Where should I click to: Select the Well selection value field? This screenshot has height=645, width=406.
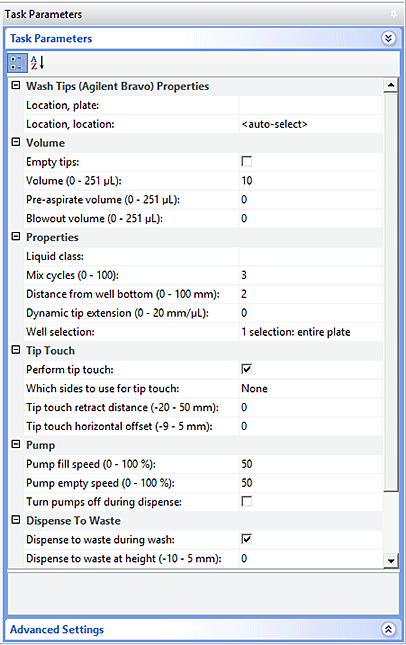[x=311, y=332]
